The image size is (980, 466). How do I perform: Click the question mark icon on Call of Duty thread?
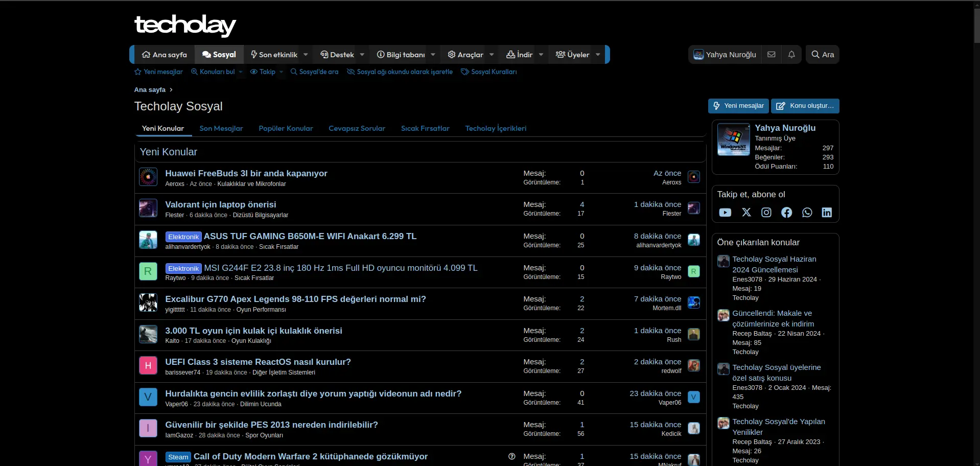click(x=511, y=456)
